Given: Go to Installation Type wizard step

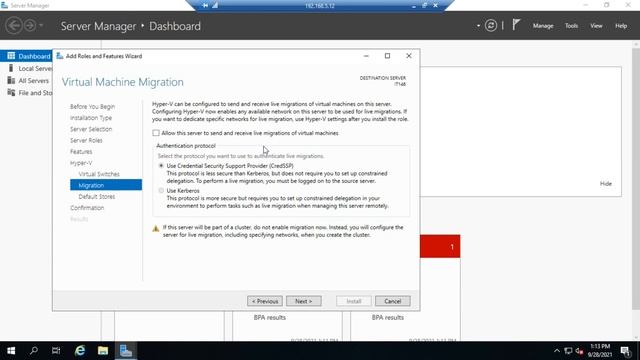Looking at the screenshot, I should [91, 118].
